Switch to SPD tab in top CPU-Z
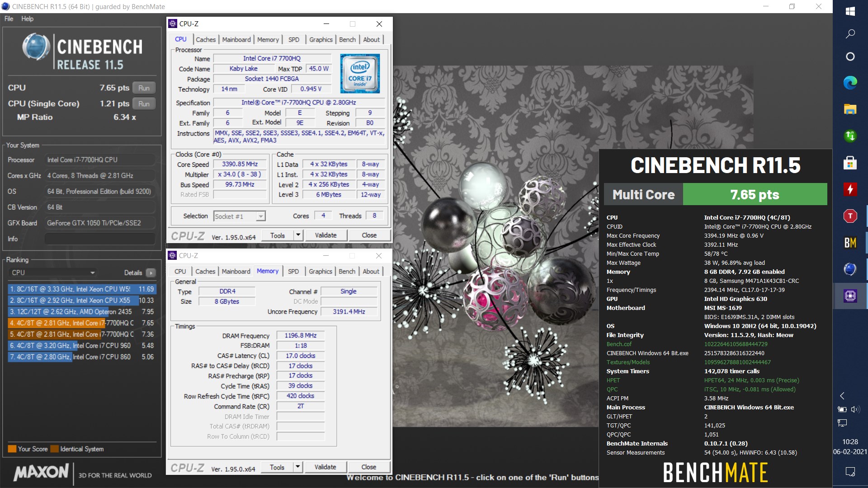 (294, 39)
